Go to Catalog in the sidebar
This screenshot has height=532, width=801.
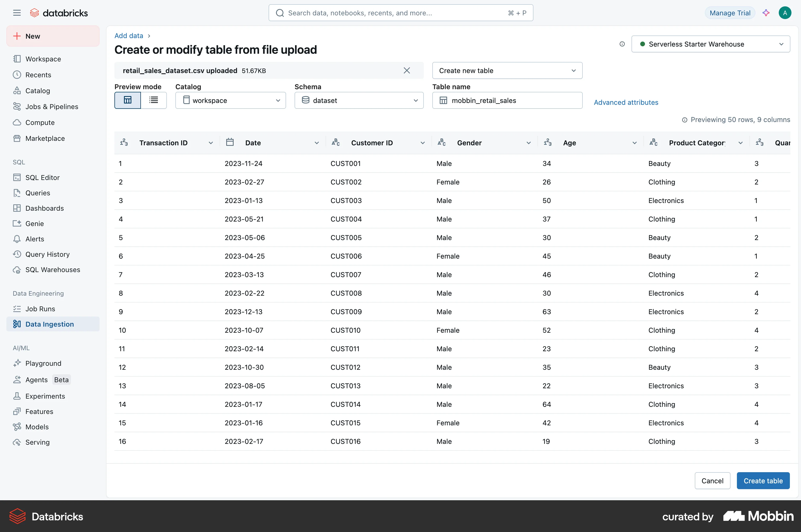(x=38, y=91)
